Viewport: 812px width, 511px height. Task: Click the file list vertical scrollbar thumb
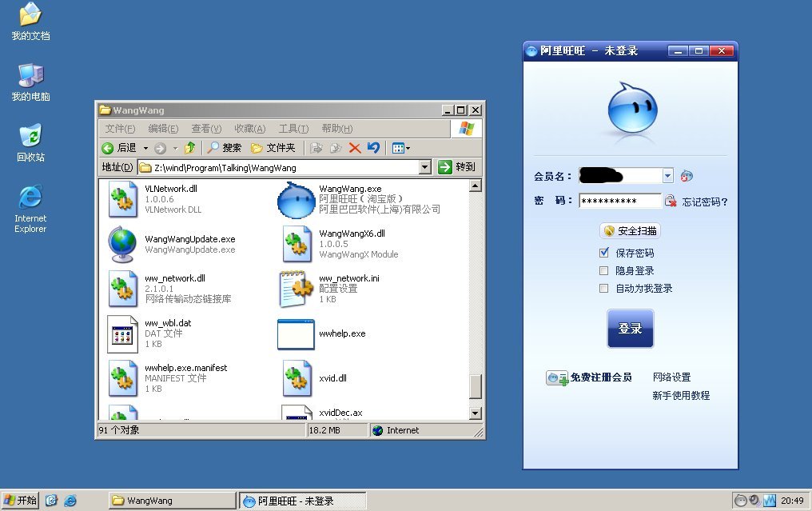pos(476,386)
